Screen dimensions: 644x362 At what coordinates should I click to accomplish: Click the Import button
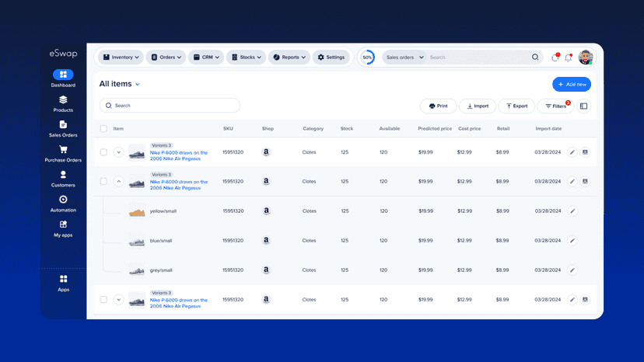478,106
